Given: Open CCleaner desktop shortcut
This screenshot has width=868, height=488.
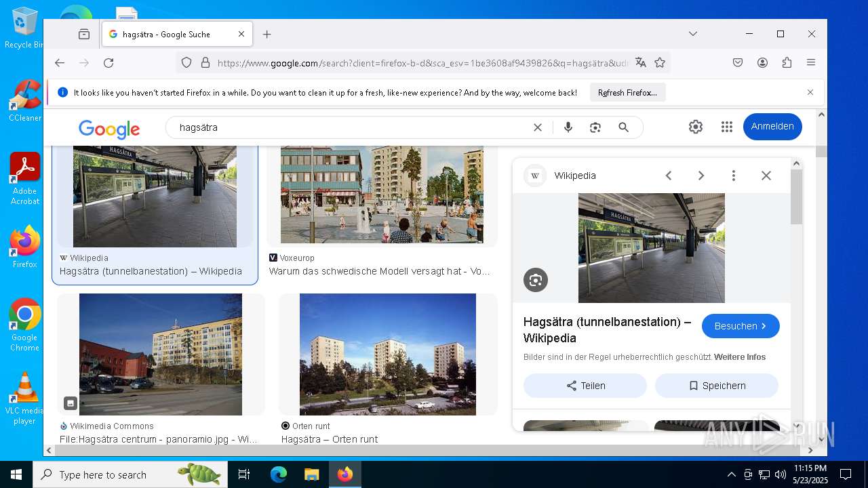Looking at the screenshot, I should coord(25,101).
